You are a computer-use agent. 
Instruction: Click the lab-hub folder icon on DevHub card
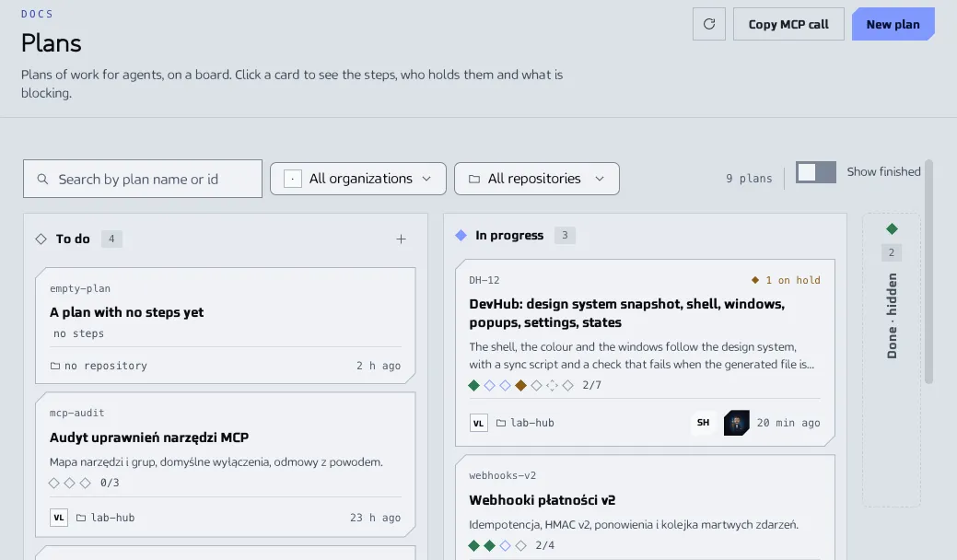point(501,423)
